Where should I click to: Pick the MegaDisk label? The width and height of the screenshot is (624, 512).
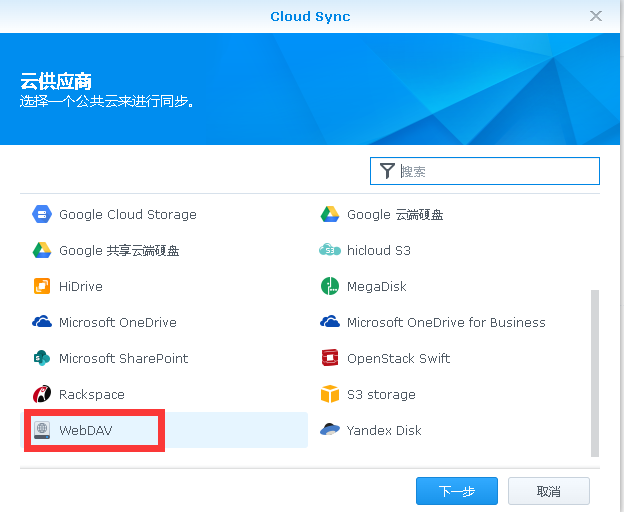pos(376,286)
